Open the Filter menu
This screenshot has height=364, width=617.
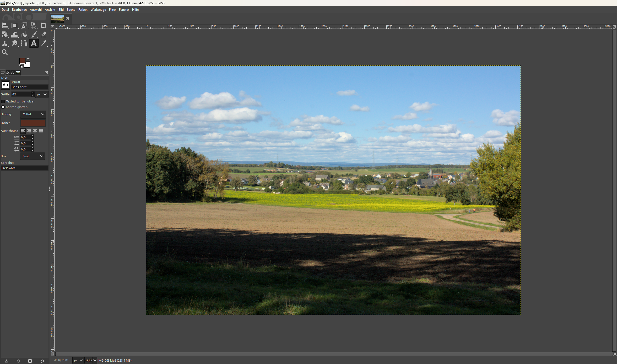click(x=112, y=10)
